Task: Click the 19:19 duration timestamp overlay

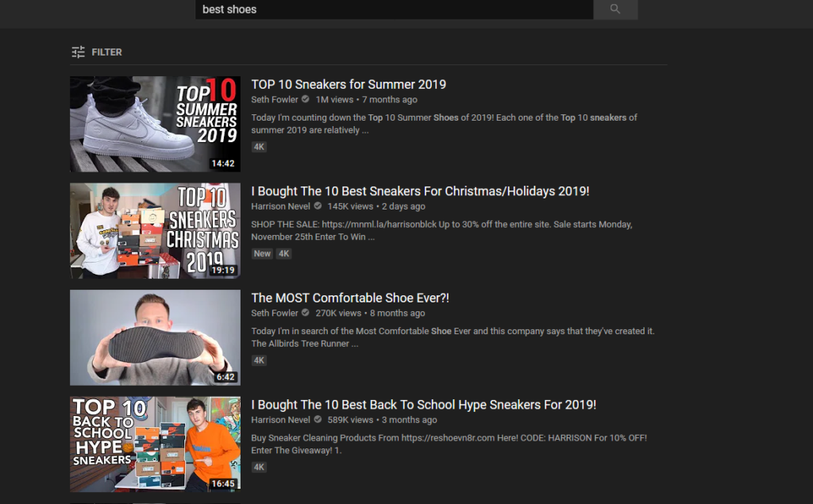Action: point(223,269)
